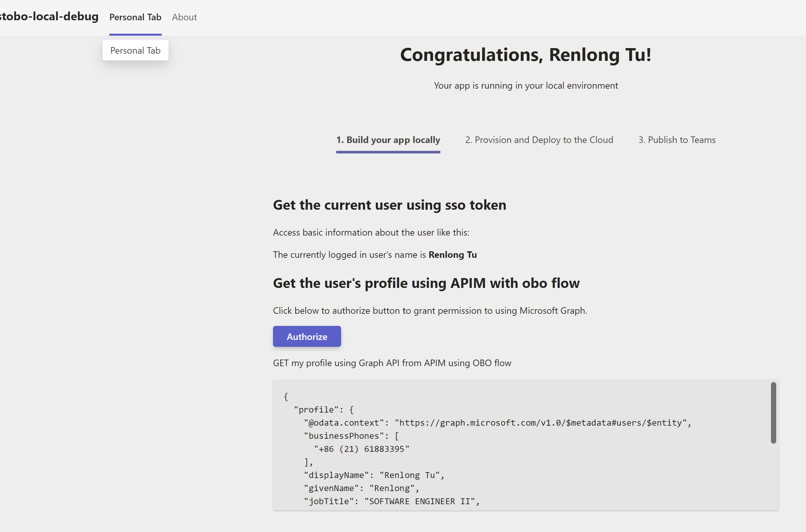Go to Publish to Teams step
Viewport: 806px width, 532px height.
[x=676, y=140]
